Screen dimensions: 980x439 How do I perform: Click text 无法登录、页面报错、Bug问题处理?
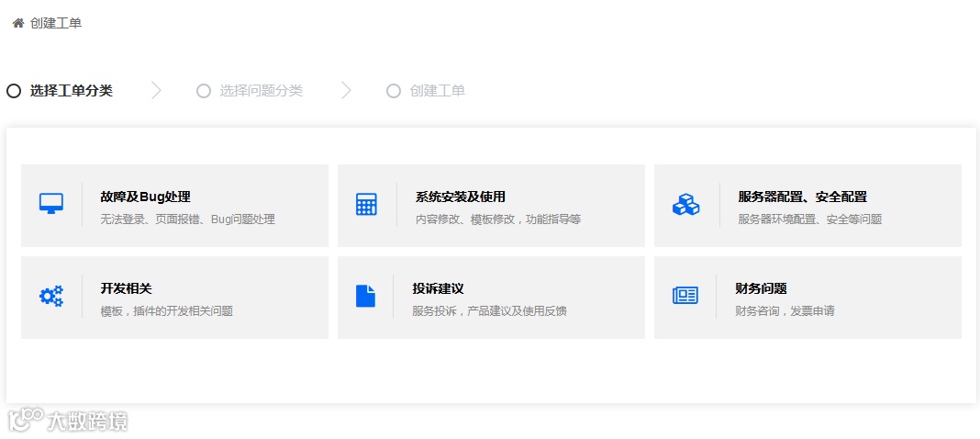coord(187,219)
